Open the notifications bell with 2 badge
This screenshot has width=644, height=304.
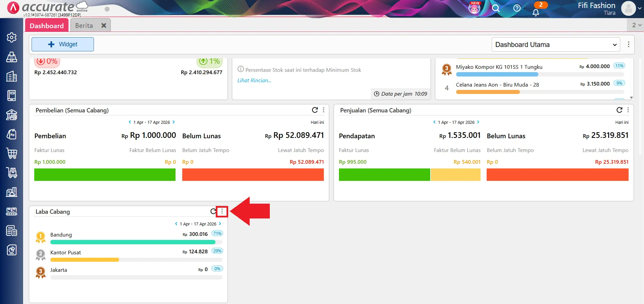pos(536,12)
